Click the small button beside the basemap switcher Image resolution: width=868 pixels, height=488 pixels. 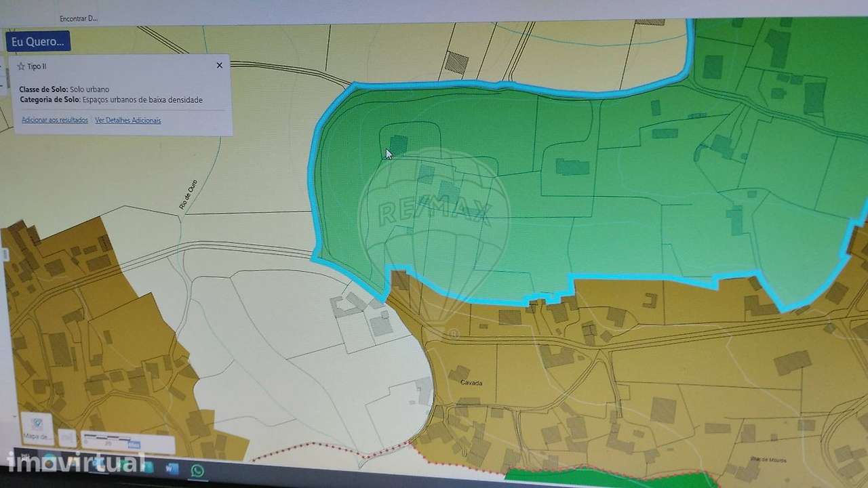66,436
